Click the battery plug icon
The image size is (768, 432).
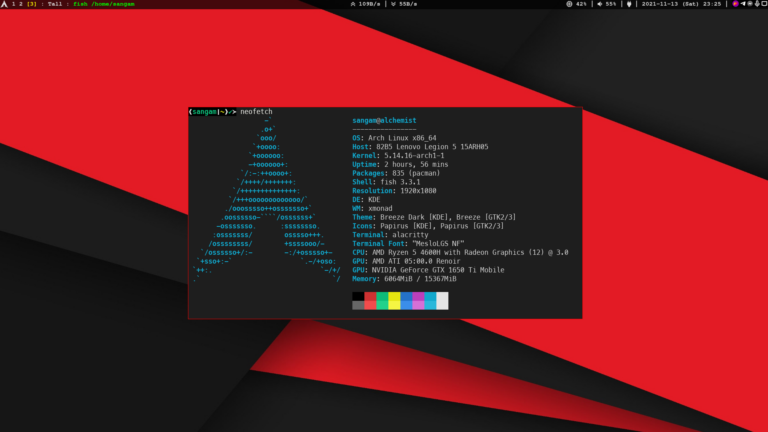click(629, 4)
